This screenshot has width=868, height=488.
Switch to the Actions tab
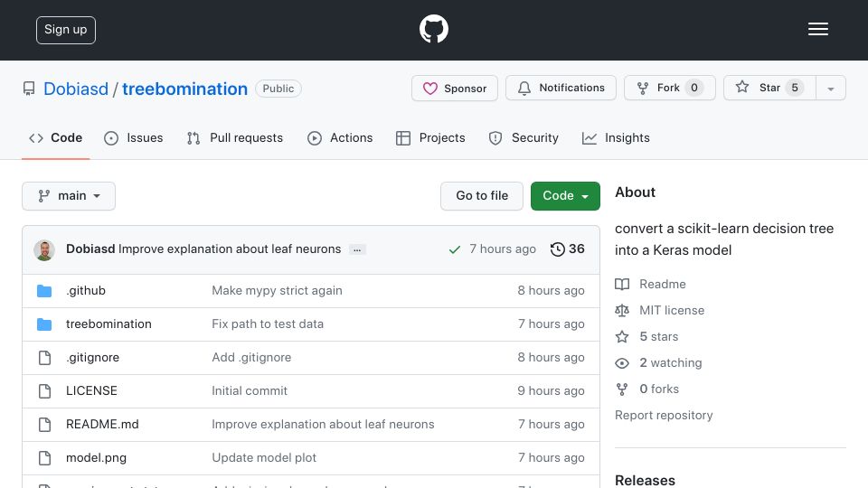(x=340, y=137)
